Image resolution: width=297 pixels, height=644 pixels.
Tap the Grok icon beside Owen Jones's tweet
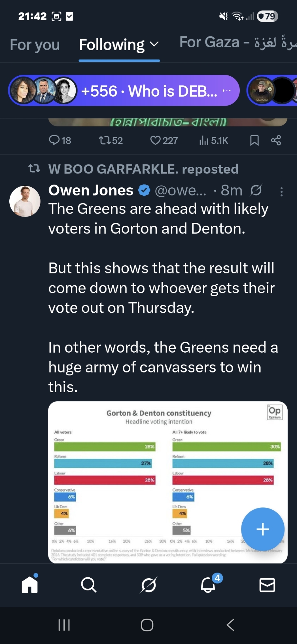click(x=256, y=190)
